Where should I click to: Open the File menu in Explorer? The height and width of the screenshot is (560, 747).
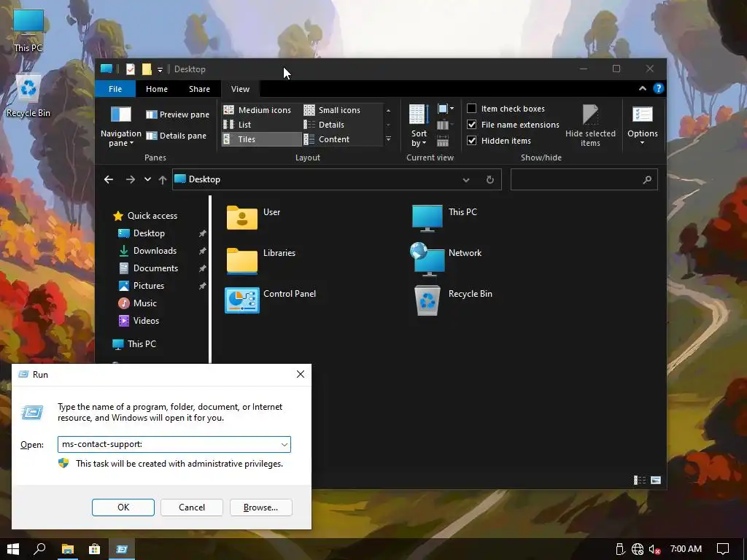[115, 89]
